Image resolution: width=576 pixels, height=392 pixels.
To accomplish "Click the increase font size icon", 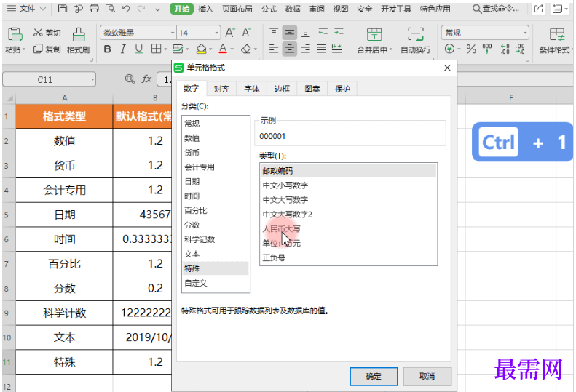I will [x=230, y=33].
